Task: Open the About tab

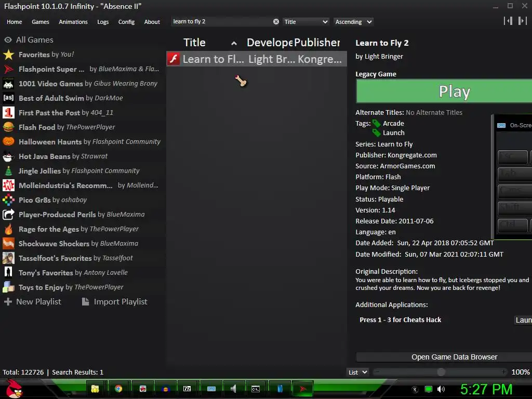Action: tap(152, 22)
